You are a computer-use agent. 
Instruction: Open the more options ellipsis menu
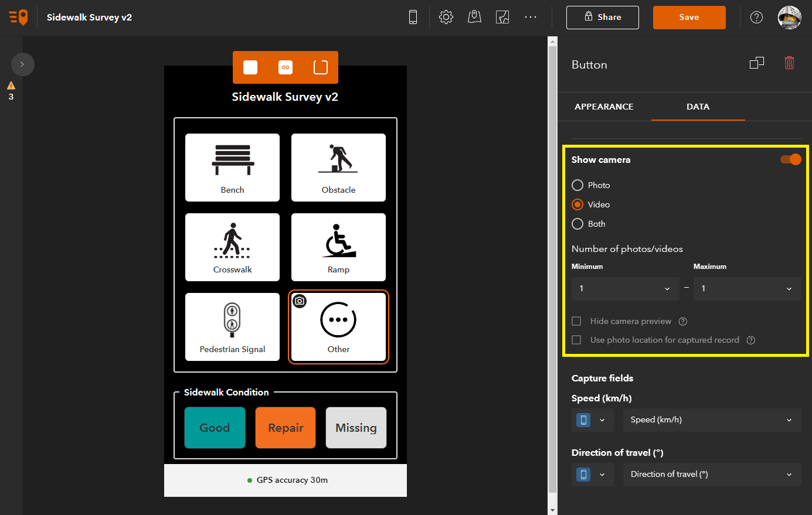531,17
